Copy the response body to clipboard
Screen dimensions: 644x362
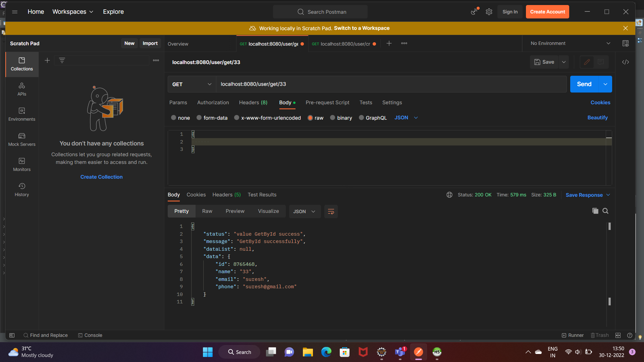tap(595, 211)
